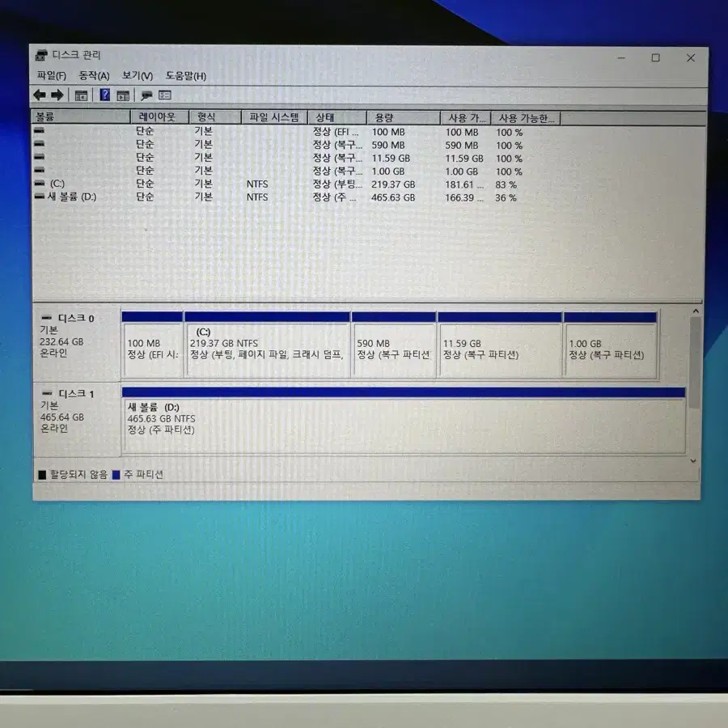Viewport: 728px width, 728px height.
Task: Sort by the 형식 column header
Action: [x=215, y=116]
